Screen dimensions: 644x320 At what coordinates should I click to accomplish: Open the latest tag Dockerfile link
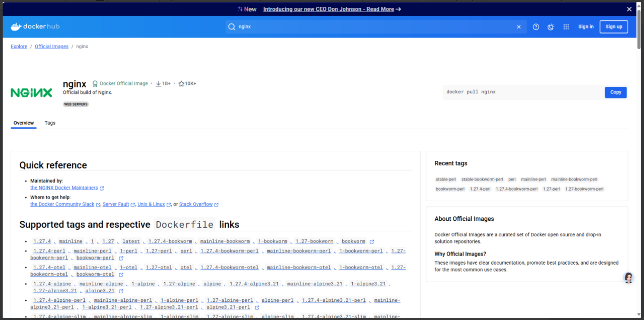[x=131, y=241]
